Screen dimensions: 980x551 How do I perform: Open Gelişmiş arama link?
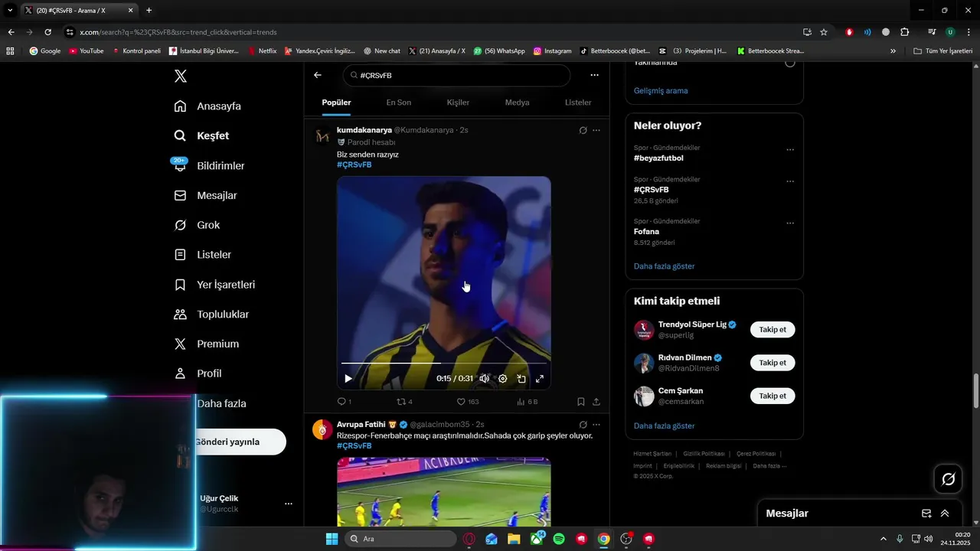[x=661, y=90]
